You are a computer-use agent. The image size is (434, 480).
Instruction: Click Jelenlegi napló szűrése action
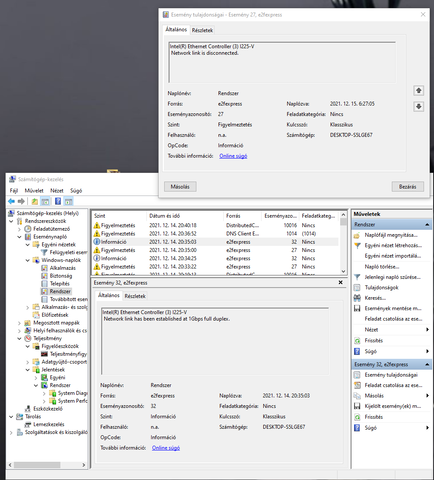tap(392, 277)
